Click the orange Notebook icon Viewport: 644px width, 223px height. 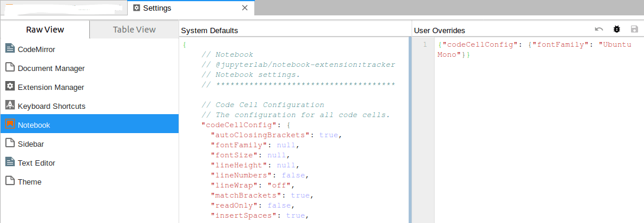click(10, 124)
